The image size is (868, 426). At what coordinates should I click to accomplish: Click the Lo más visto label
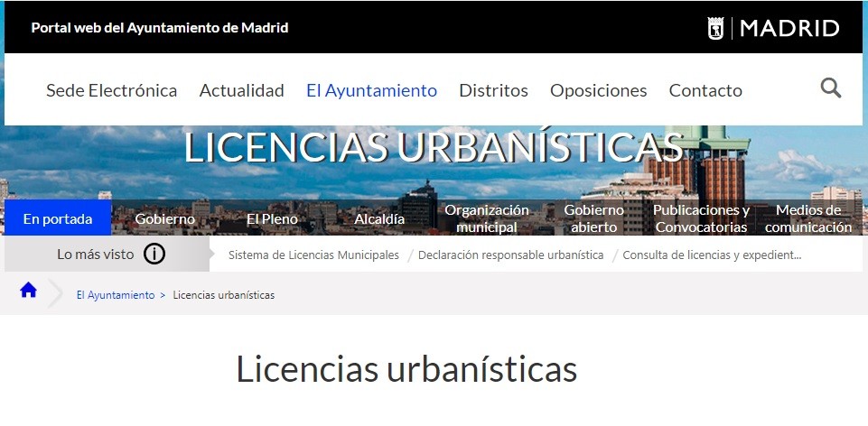pyautogui.click(x=95, y=255)
